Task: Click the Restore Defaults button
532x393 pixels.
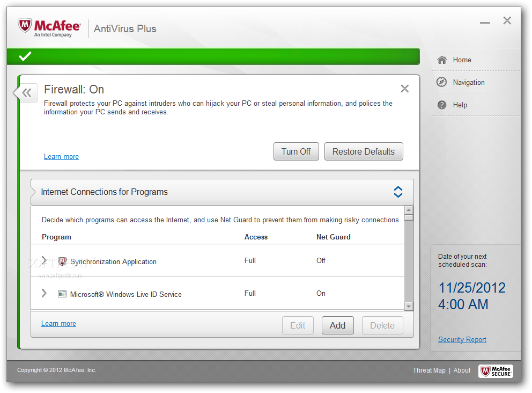Action: pos(364,151)
